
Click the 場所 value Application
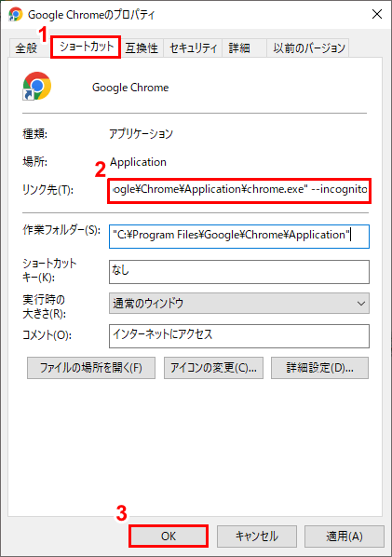point(138,162)
